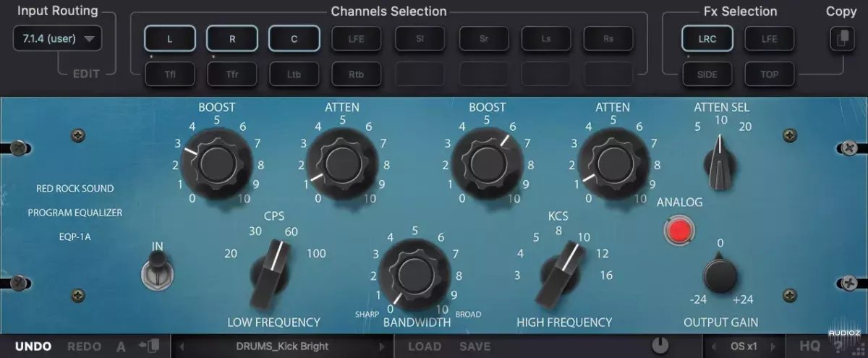Enable the Tfr channel button
Viewport: 868px width, 358px height.
pos(232,73)
